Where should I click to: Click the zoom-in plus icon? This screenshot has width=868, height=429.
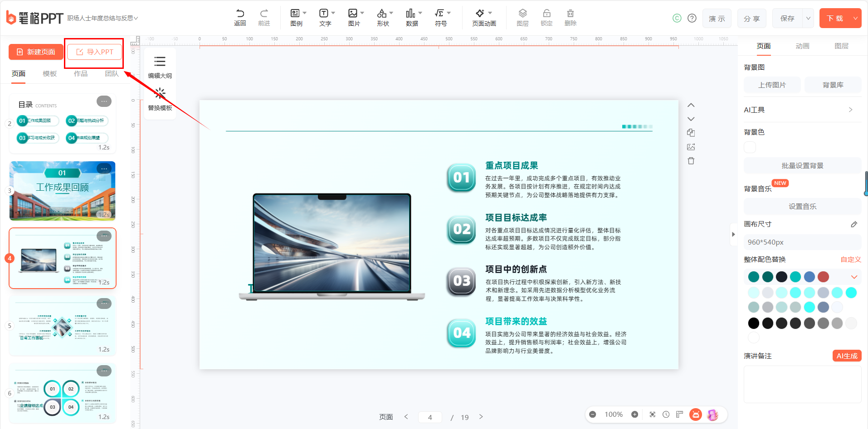point(635,415)
